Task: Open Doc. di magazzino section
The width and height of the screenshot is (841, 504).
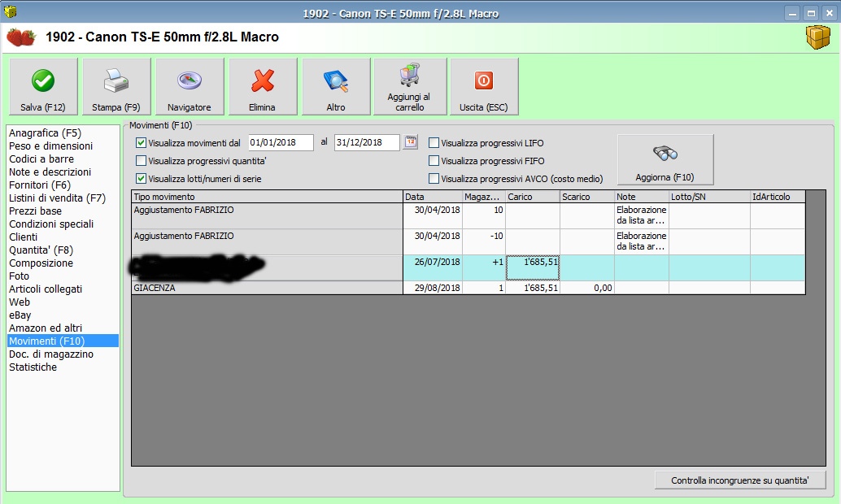Action: click(63, 354)
